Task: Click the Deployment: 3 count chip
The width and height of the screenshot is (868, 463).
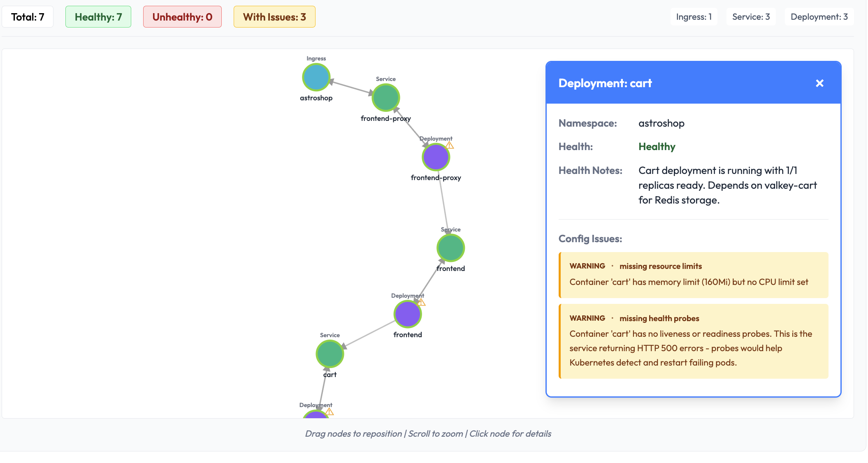Action: tap(819, 17)
